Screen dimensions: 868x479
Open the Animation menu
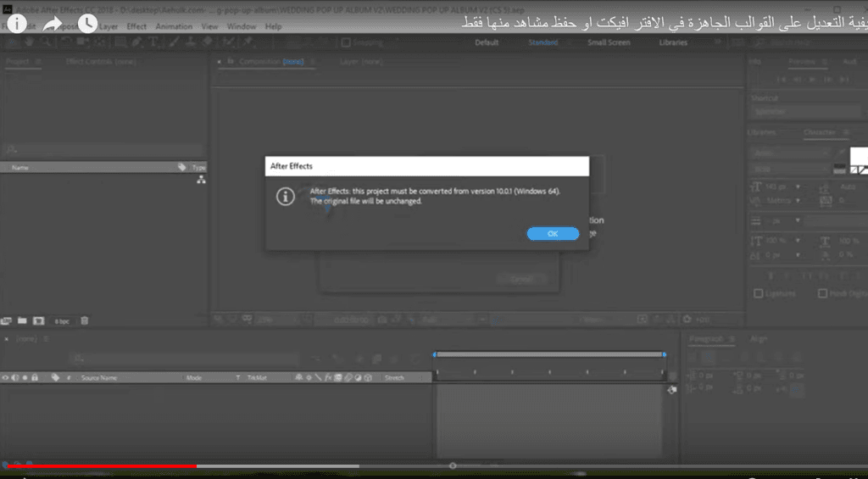[174, 26]
